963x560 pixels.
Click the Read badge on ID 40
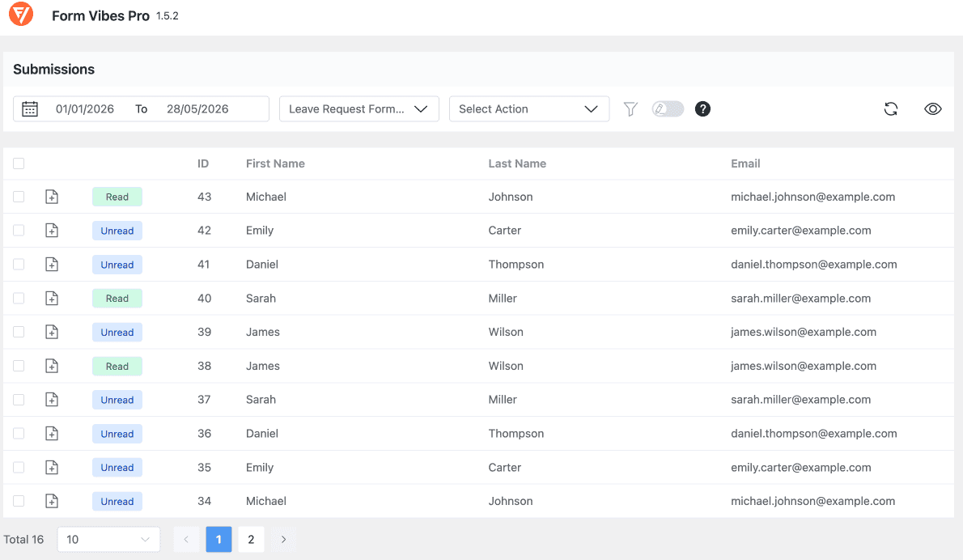(117, 299)
